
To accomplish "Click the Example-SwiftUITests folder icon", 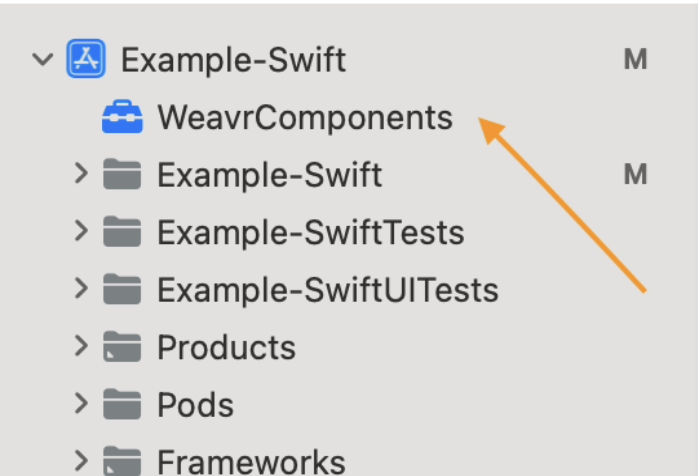I will [122, 289].
